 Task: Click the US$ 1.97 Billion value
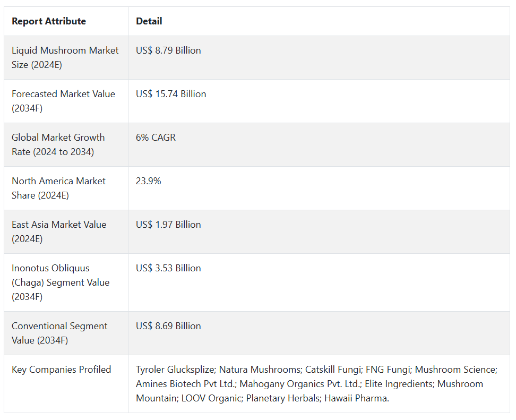tap(168, 225)
